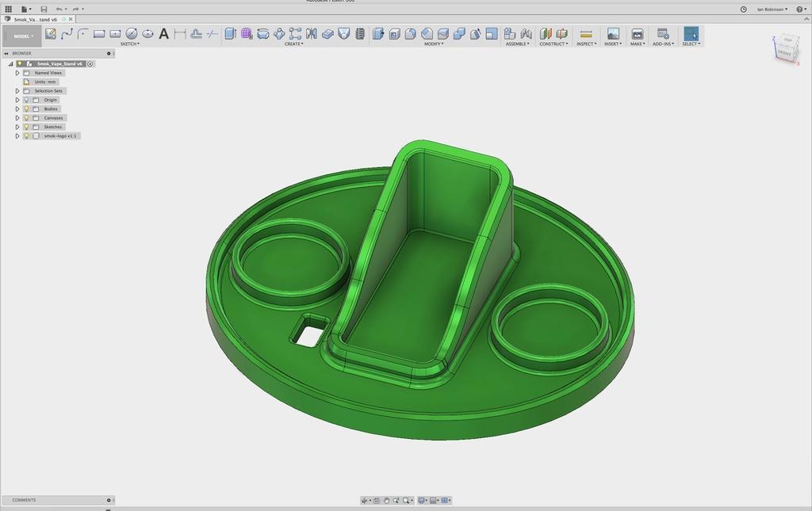This screenshot has height=511, width=812.
Task: Open the MODIFY menu dropdown
Action: tap(434, 44)
